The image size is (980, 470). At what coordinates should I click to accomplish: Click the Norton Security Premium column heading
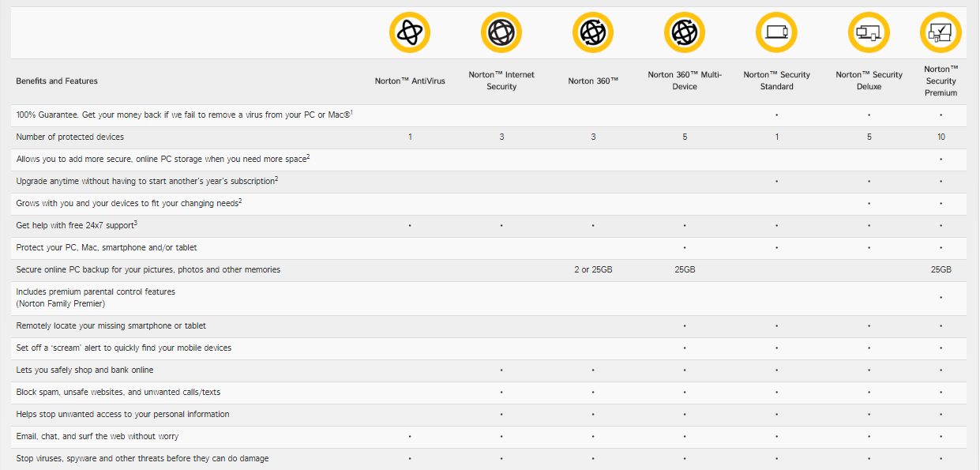click(941, 81)
